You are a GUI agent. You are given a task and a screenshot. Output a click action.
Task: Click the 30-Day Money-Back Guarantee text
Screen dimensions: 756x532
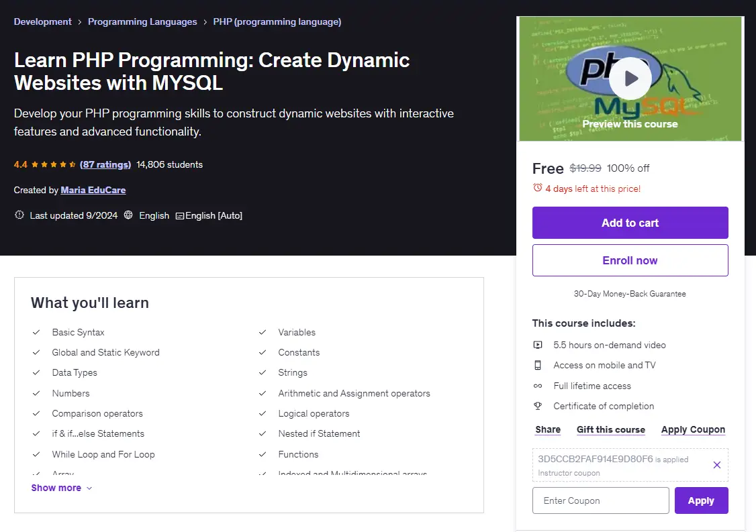click(x=630, y=293)
